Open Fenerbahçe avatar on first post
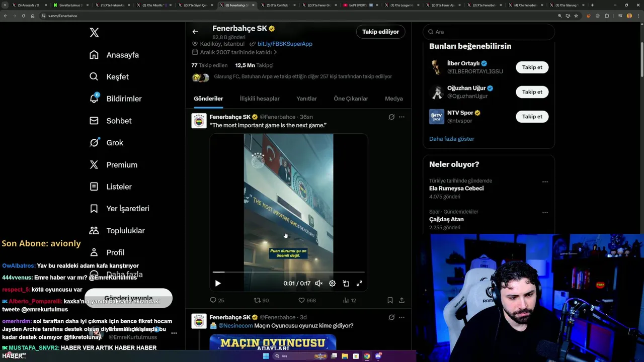The image size is (644, 362). (x=199, y=121)
